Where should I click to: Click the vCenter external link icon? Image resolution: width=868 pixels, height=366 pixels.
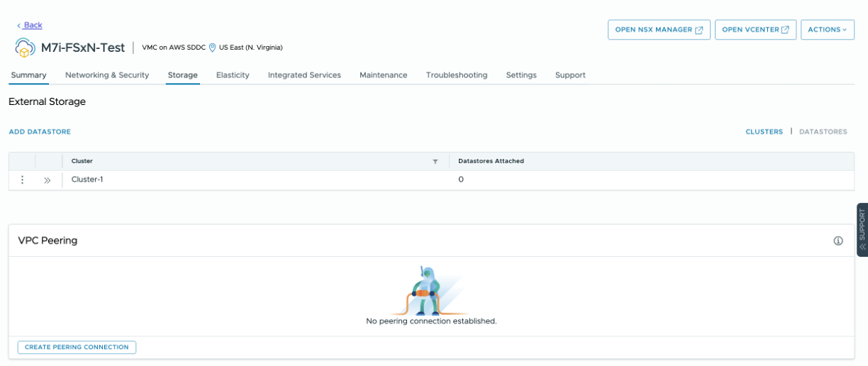785,30
